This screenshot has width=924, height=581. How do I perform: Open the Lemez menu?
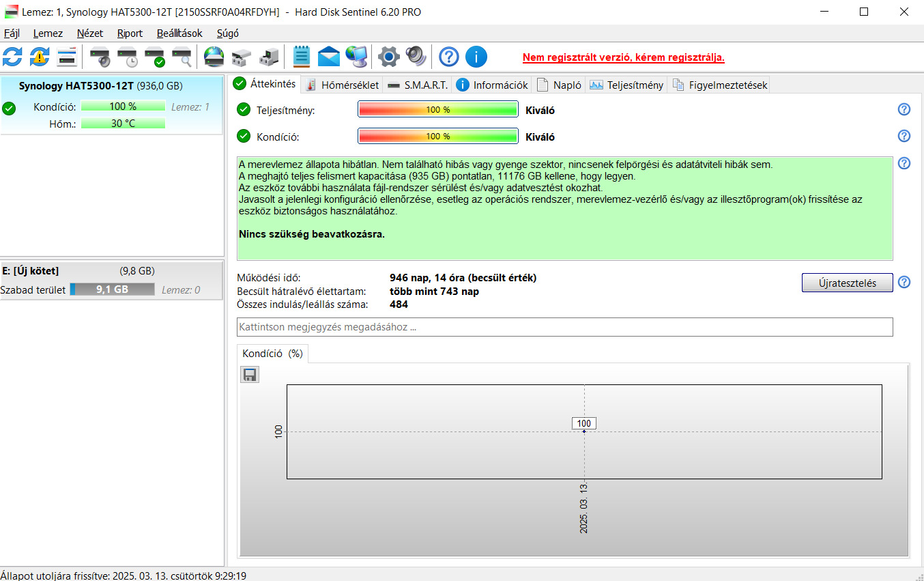pyautogui.click(x=48, y=33)
